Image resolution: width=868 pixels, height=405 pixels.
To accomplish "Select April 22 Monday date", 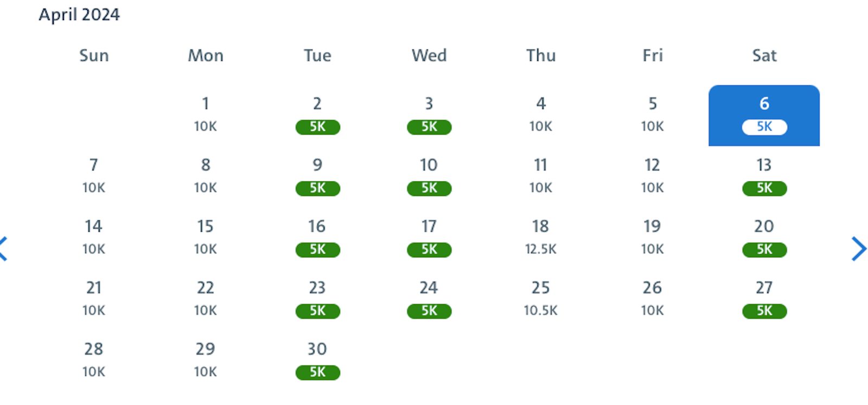I will click(x=206, y=299).
